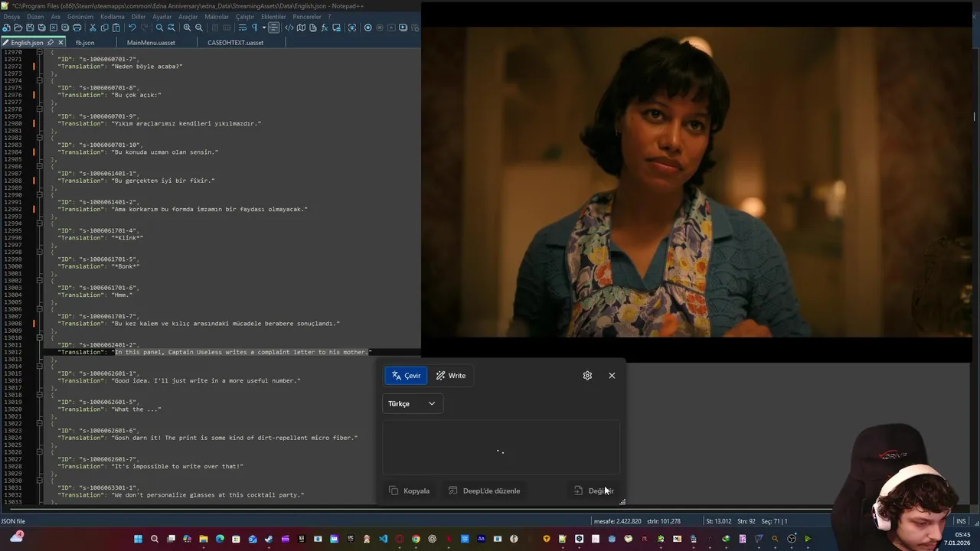Collapse the fold marker at line 13026
Image resolution: width=980 pixels, height=551 pixels.
click(x=40, y=452)
